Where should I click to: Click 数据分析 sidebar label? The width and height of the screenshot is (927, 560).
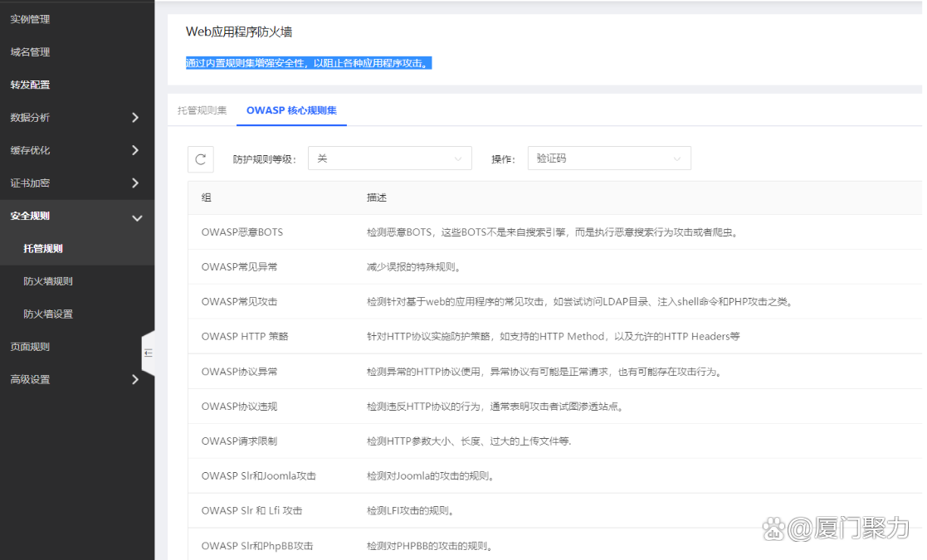click(x=30, y=118)
